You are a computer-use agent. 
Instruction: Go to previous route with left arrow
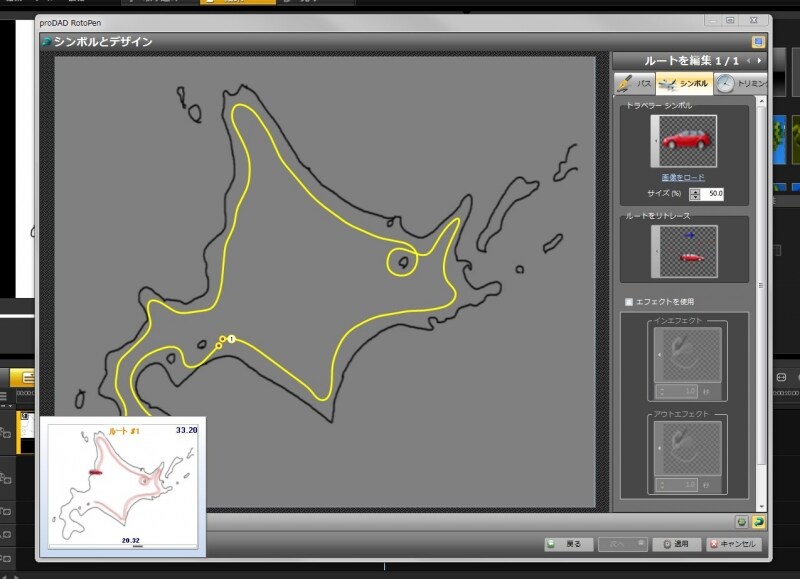[748, 61]
